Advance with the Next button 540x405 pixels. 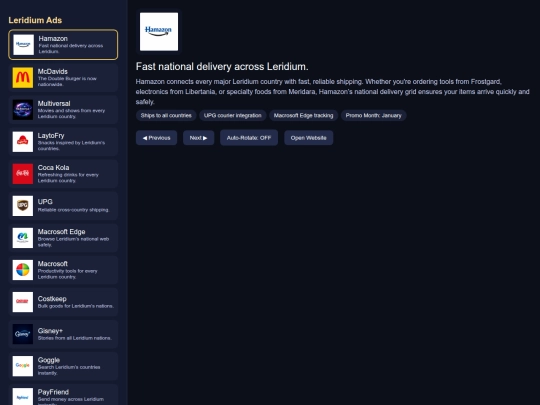coord(198,138)
